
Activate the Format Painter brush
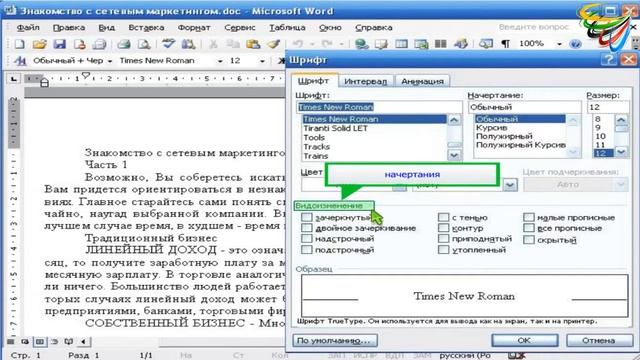273,44
